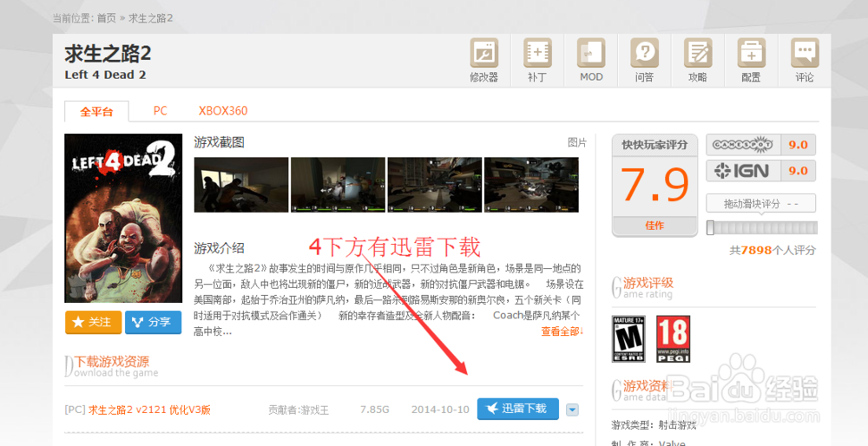Open the MOD section icon

[x=590, y=60]
